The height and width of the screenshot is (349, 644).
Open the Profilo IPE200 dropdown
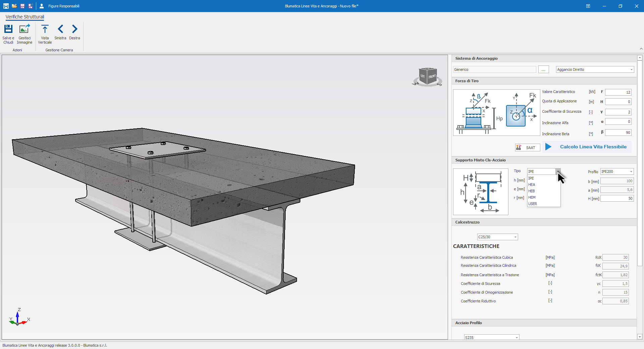click(x=631, y=172)
